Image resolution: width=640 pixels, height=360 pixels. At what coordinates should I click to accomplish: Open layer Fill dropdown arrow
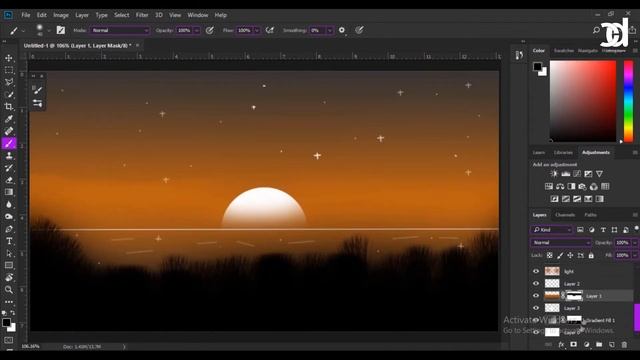pyautogui.click(x=635, y=256)
